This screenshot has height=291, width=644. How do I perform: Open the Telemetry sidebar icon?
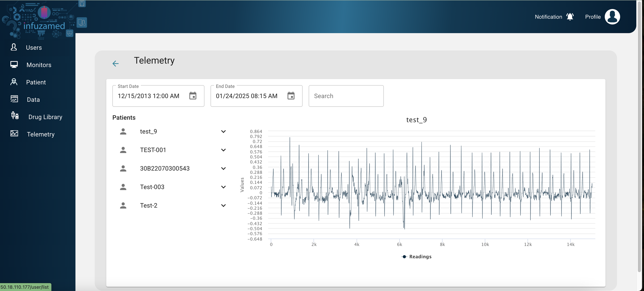tap(14, 134)
